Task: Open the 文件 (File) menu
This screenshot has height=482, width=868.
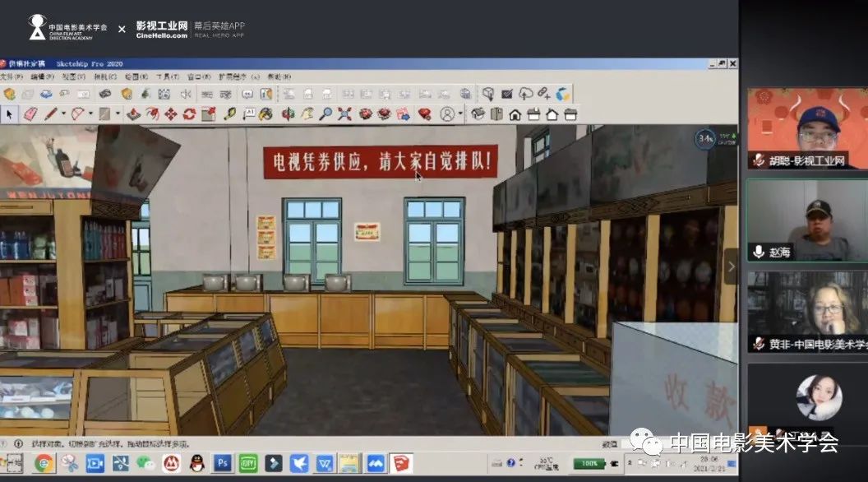Action: coord(9,76)
